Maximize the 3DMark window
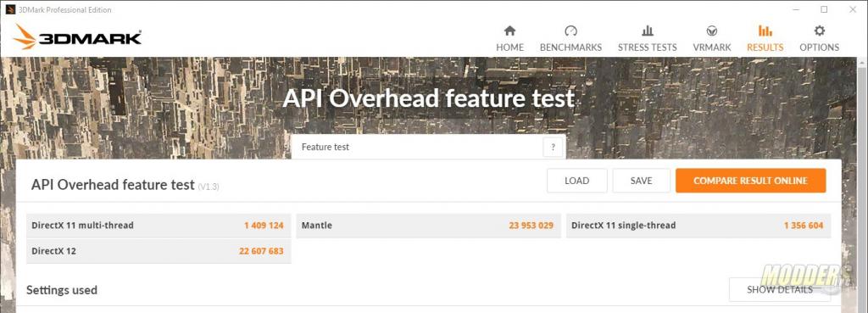 (x=824, y=9)
